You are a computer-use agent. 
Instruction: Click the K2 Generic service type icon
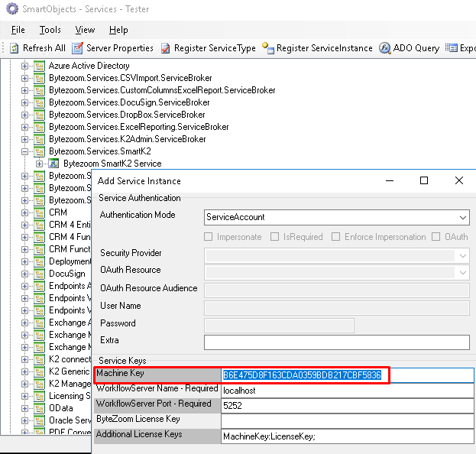[39, 371]
